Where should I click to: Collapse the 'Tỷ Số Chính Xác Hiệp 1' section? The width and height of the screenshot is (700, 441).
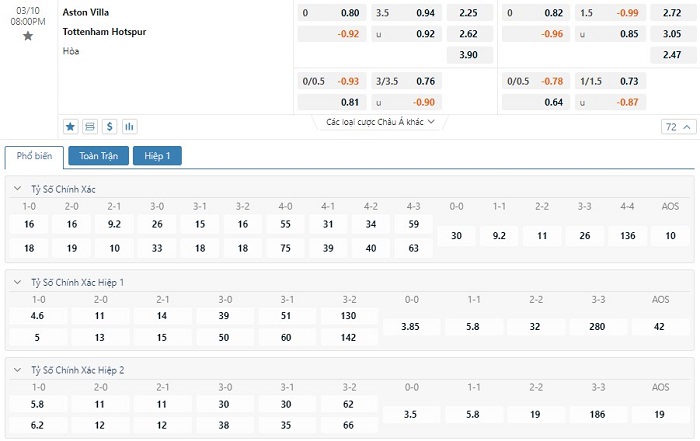17,283
